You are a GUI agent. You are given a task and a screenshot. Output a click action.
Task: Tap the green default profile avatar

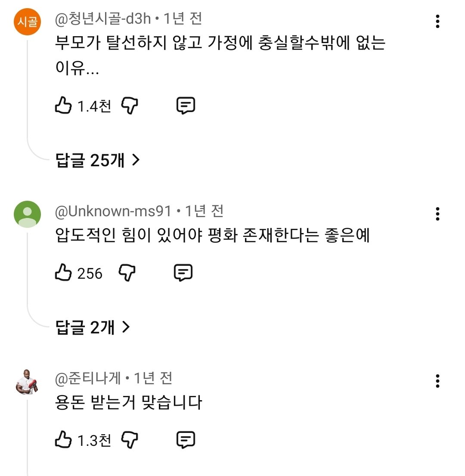[x=28, y=214]
